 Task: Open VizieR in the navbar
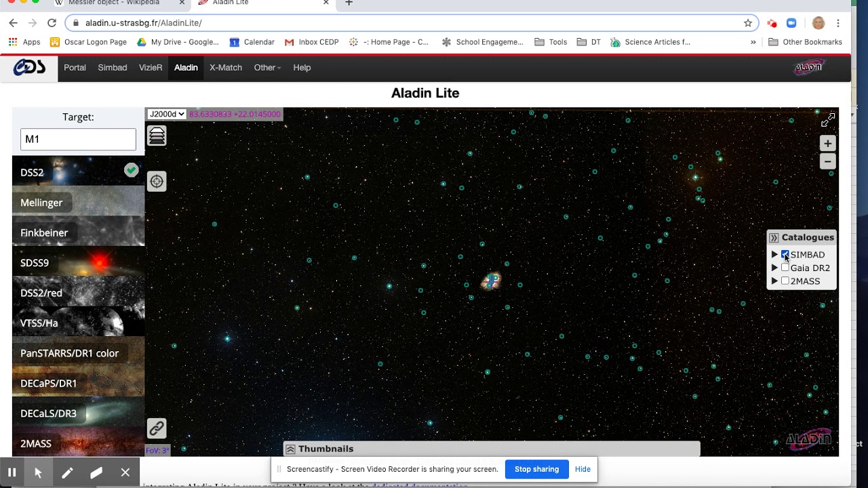151,68
